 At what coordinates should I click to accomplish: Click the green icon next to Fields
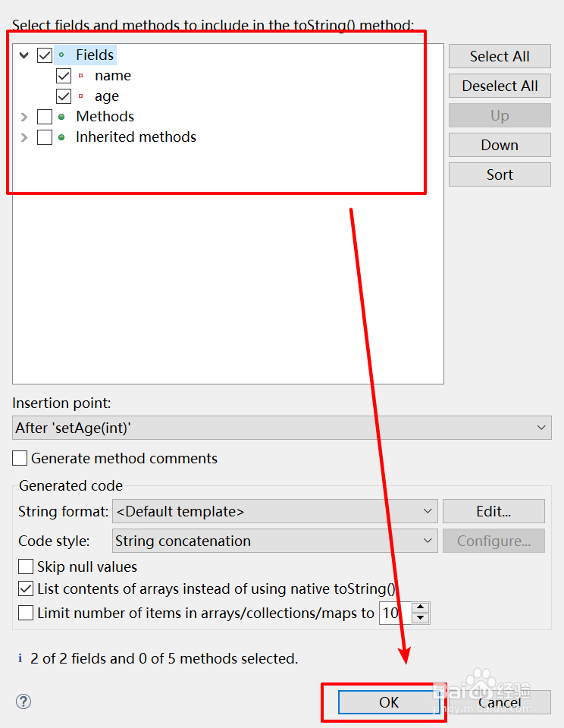tap(63, 54)
